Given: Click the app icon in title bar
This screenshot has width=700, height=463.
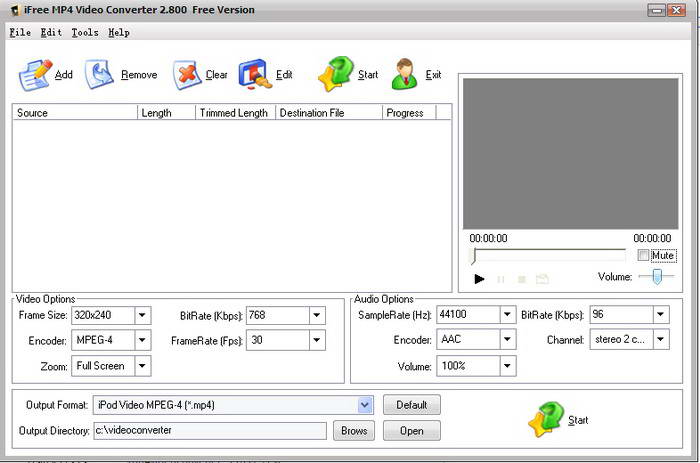Looking at the screenshot, I should click(x=15, y=10).
